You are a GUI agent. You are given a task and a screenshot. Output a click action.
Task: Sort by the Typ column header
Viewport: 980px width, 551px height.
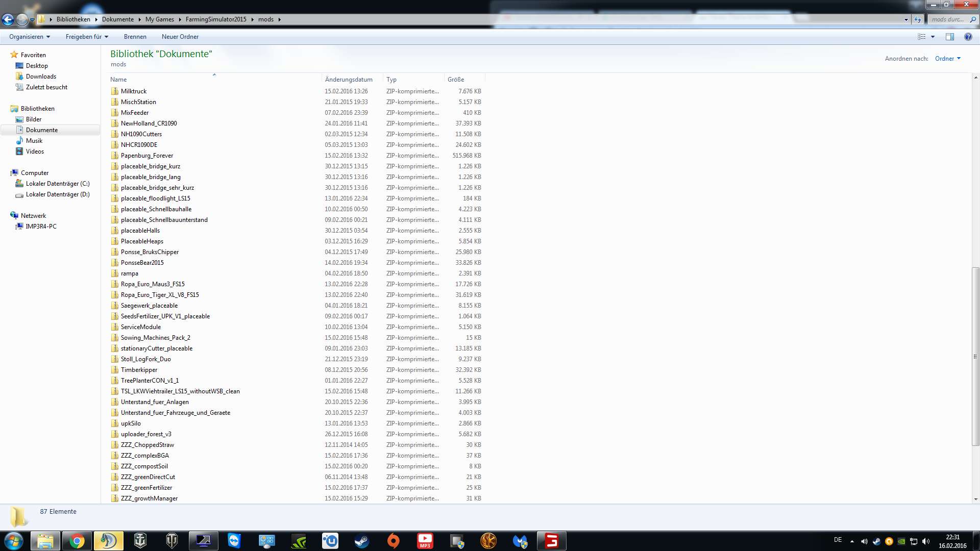(x=413, y=80)
